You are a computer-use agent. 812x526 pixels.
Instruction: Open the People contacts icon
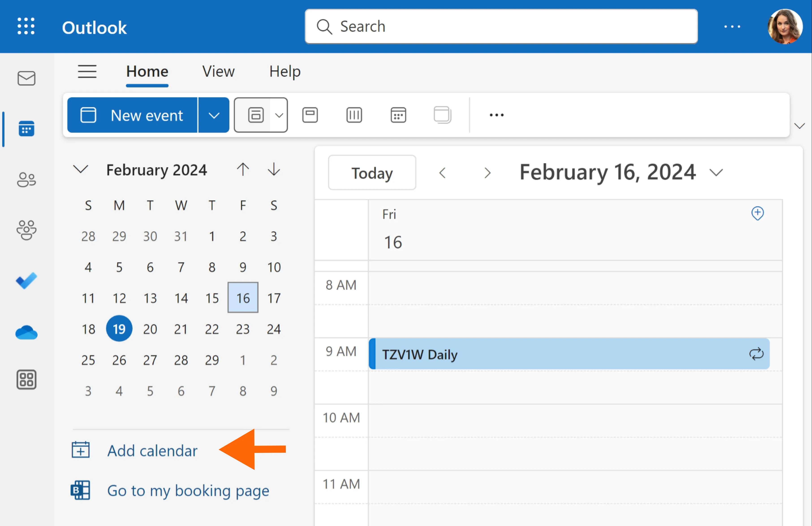tap(26, 179)
